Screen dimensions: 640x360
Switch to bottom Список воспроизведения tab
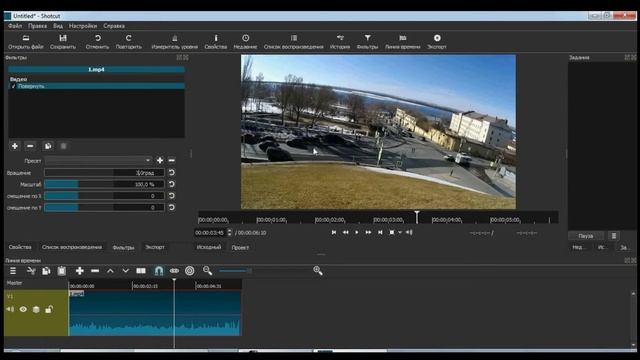tap(72, 247)
